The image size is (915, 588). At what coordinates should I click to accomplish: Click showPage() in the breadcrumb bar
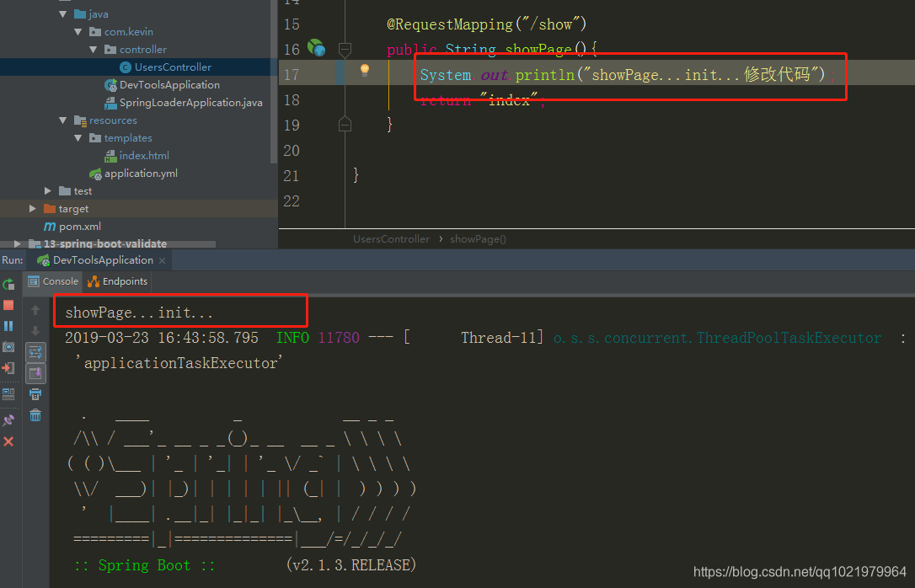478,239
